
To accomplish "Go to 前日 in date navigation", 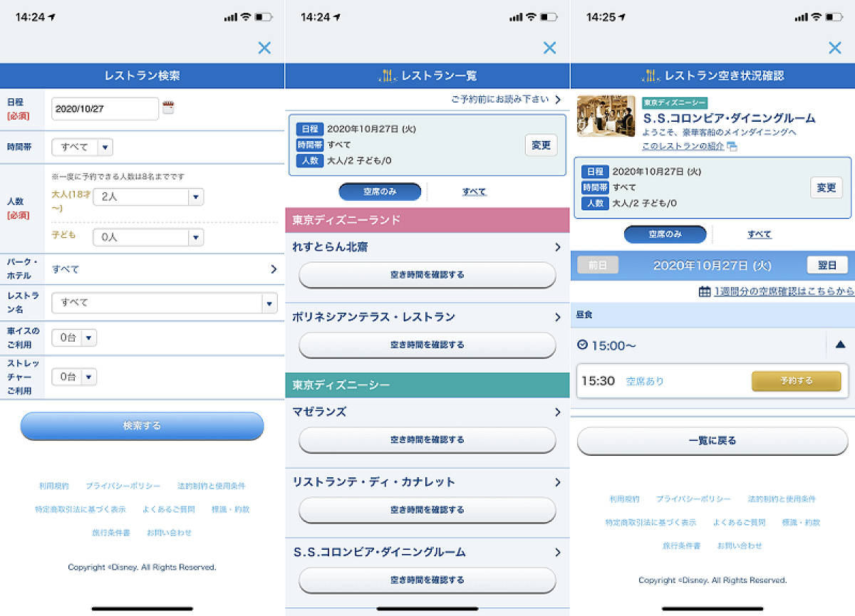I will [x=598, y=265].
